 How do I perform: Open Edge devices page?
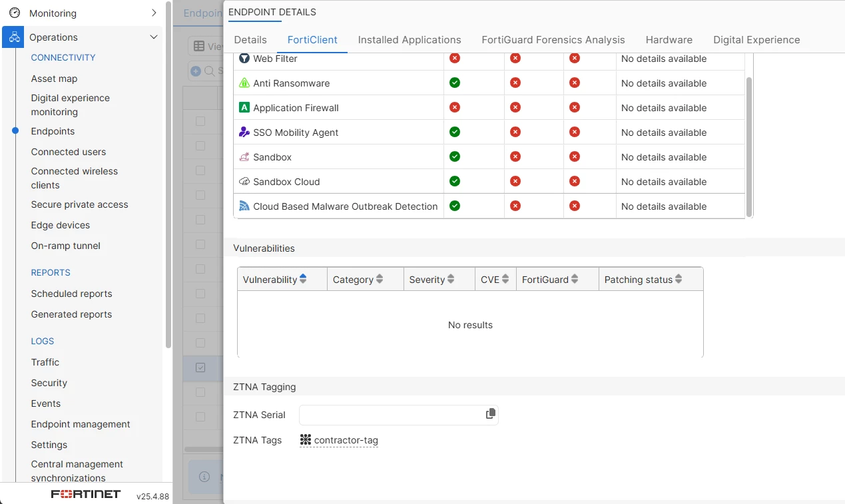pos(60,225)
